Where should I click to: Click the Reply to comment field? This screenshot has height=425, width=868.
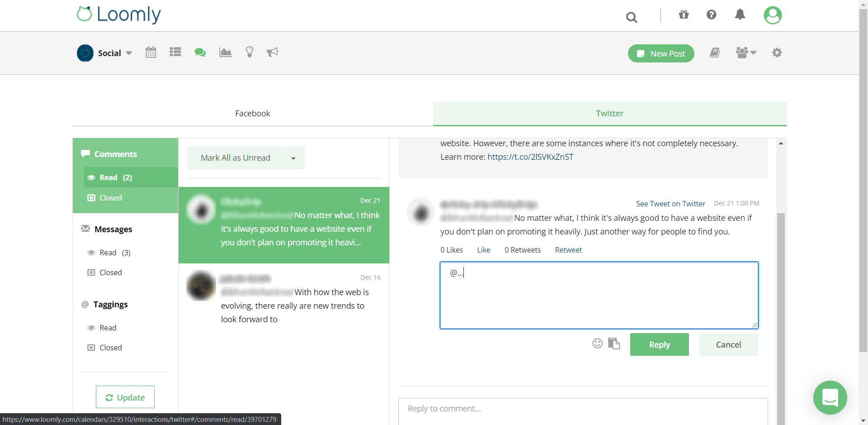tap(583, 411)
